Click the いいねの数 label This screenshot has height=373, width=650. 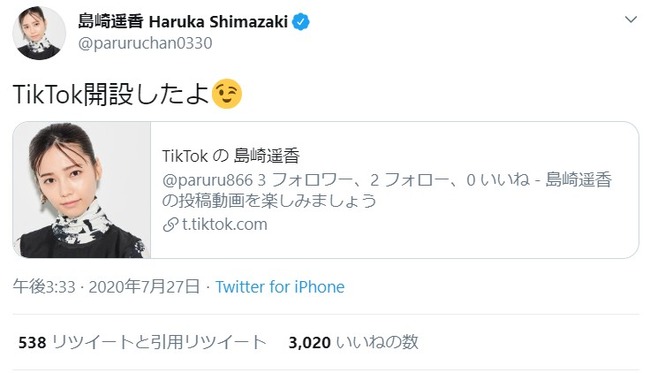[x=377, y=342]
